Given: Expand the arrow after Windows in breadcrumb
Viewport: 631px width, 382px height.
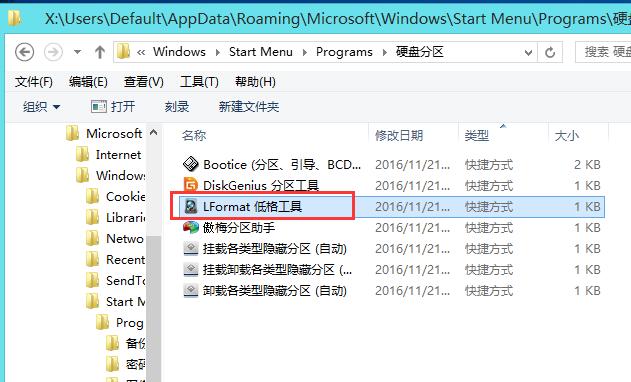Looking at the screenshot, I should [x=217, y=52].
